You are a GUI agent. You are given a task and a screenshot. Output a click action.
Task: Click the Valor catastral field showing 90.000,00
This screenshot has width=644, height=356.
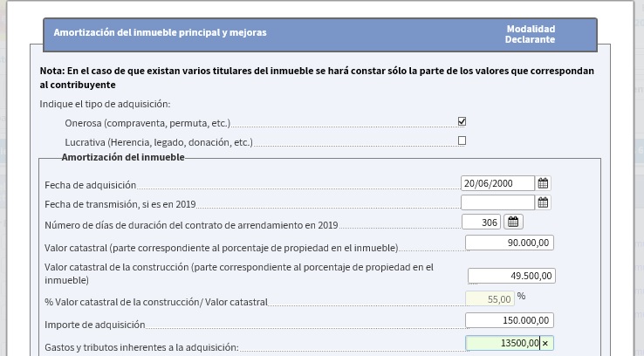pyautogui.click(x=510, y=243)
